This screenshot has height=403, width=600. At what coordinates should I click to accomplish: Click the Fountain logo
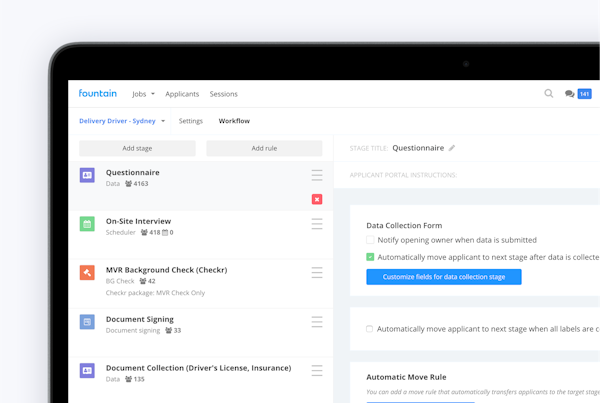click(x=98, y=93)
